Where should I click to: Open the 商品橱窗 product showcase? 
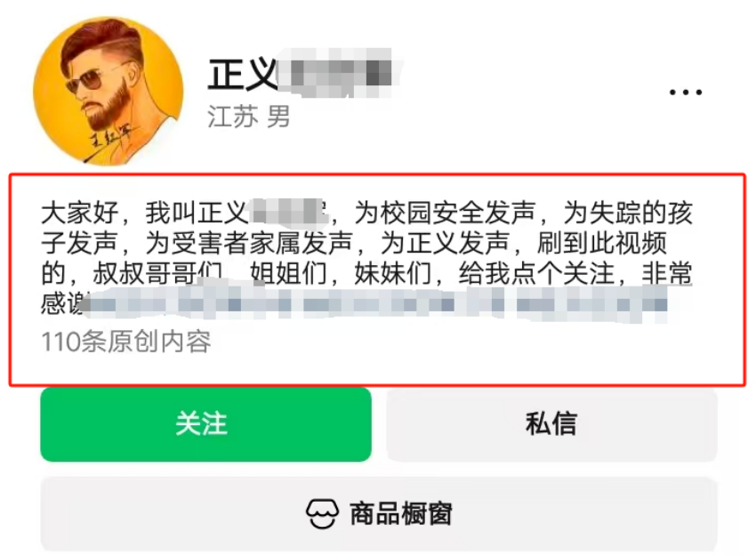click(379, 513)
